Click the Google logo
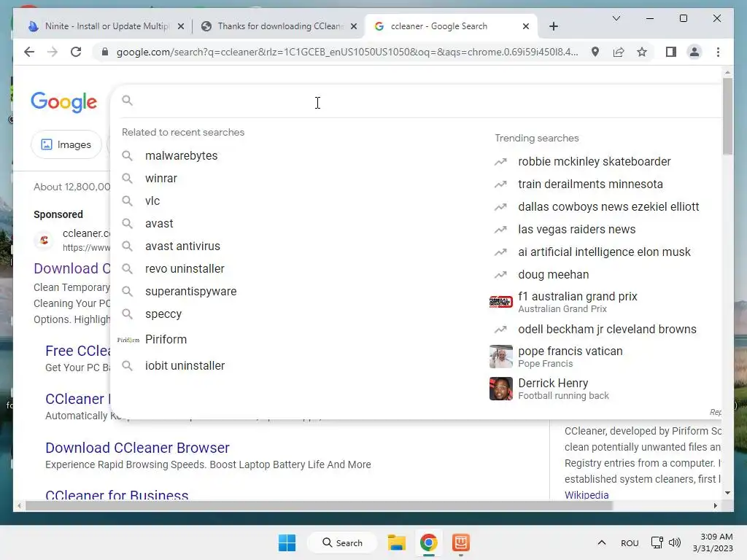This screenshot has width=747, height=560. (x=64, y=102)
